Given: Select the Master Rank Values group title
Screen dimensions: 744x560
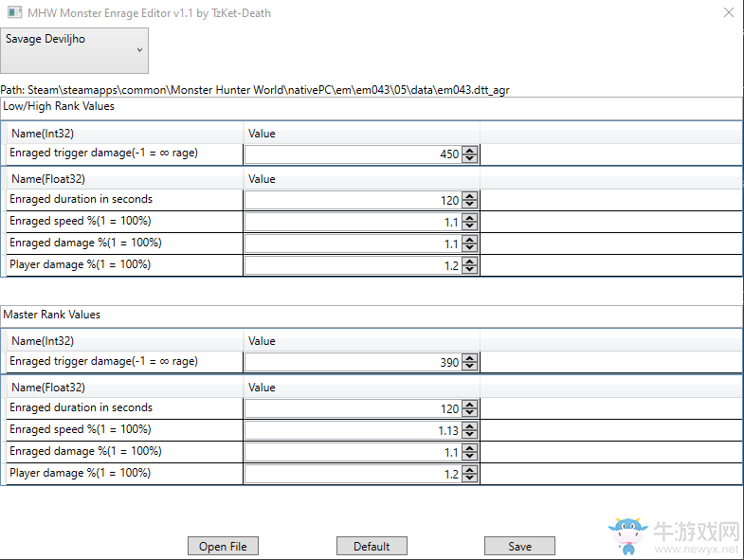Looking at the screenshot, I should tap(52, 315).
